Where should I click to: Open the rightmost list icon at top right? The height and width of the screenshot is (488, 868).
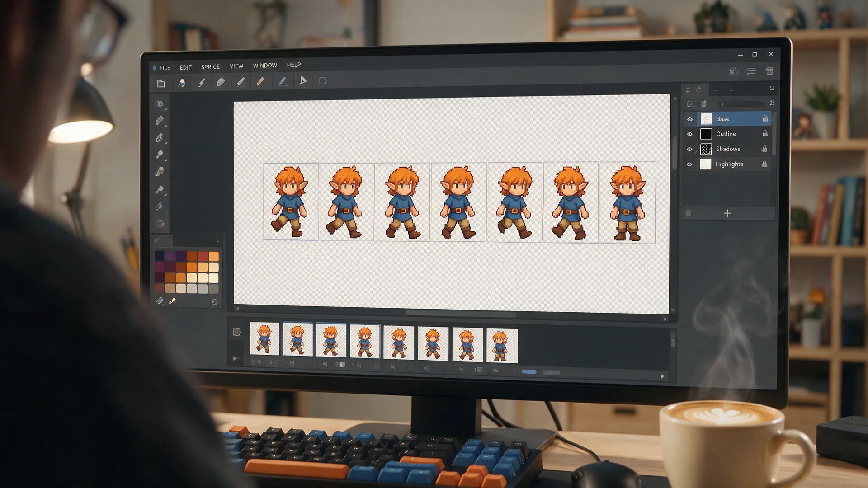(769, 71)
